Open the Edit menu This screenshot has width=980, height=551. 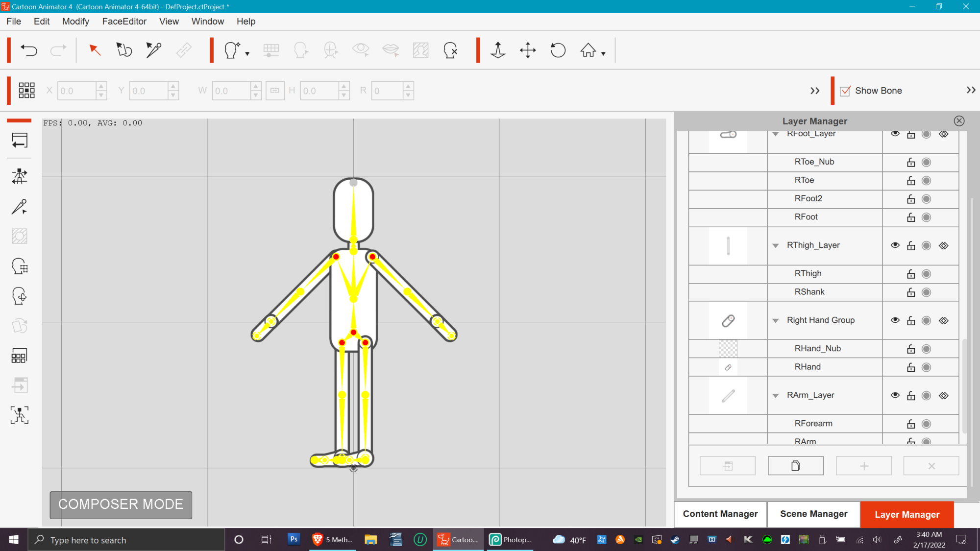42,22
